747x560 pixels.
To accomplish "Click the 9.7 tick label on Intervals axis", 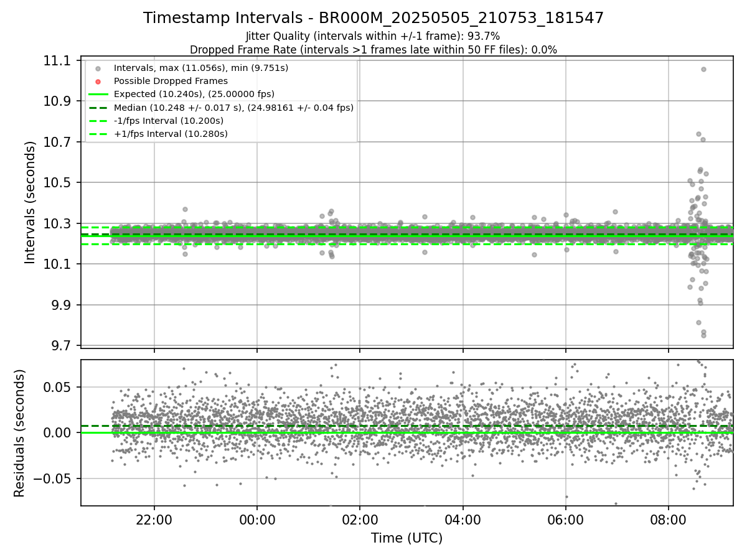I will (61, 346).
